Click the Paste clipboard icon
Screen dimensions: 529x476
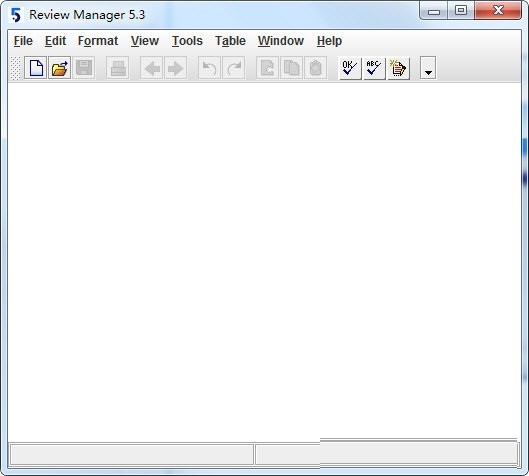point(315,68)
